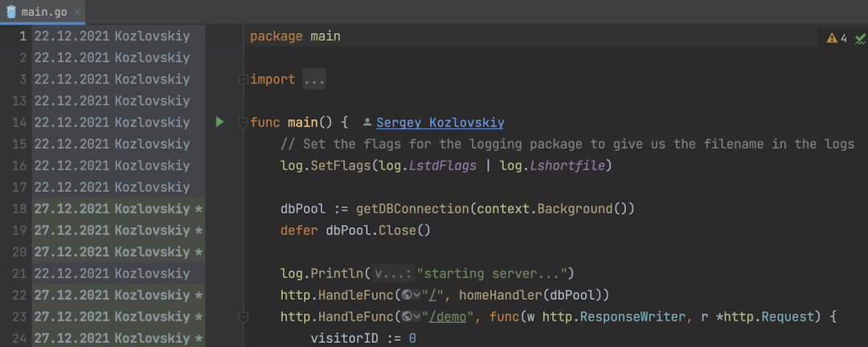
Task: Expand the import ellipsis placeholder
Action: click(x=314, y=80)
